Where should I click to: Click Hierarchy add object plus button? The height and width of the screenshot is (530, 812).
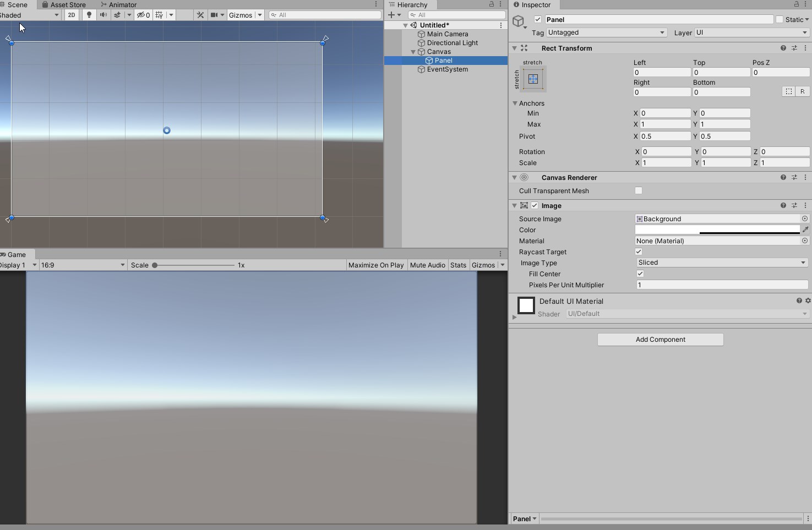391,15
